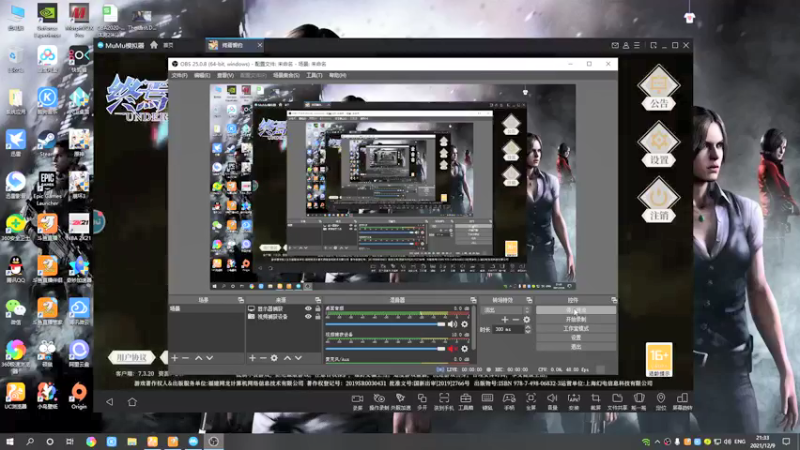
Task: Open OBS Edit (编辑) menu
Action: tap(202, 76)
